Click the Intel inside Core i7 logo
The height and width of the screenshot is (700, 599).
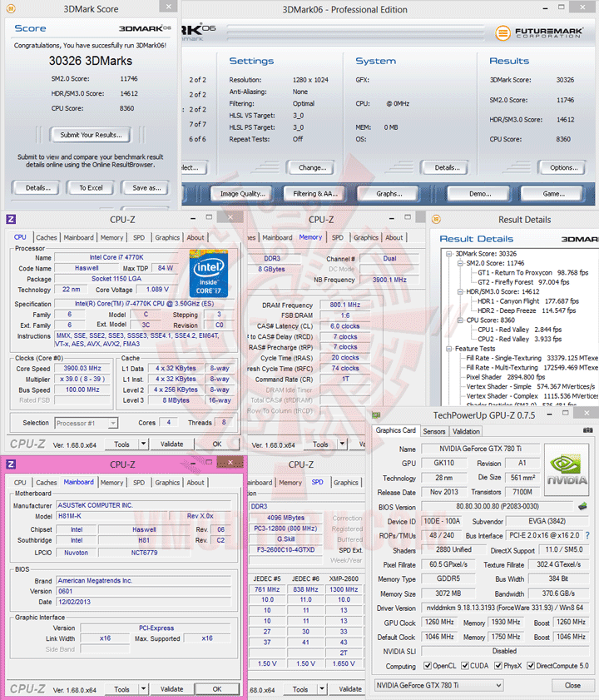click(x=209, y=274)
